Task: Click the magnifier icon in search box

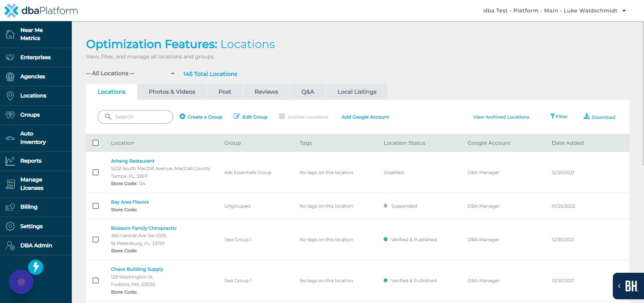Action: [x=108, y=117]
